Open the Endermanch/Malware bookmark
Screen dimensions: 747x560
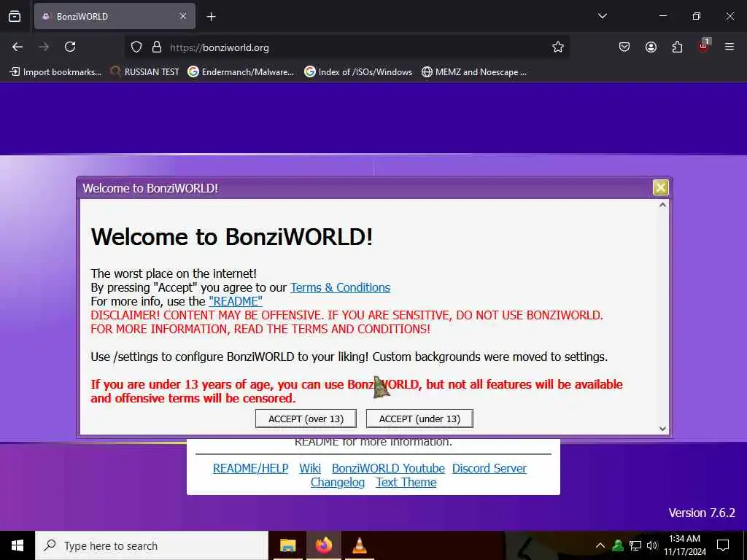[x=241, y=72]
